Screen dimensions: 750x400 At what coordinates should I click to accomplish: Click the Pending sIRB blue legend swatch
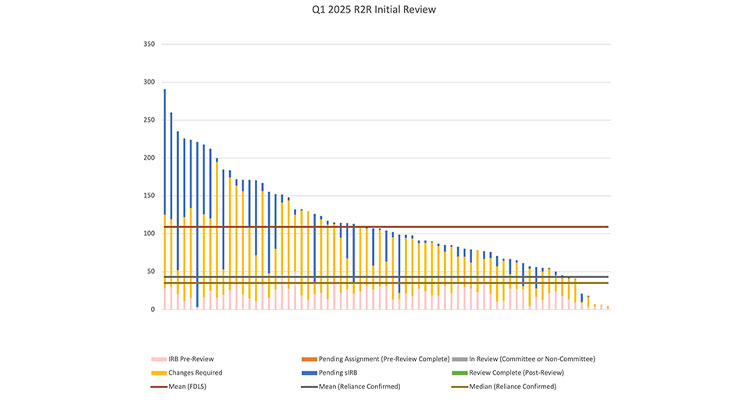tap(307, 372)
